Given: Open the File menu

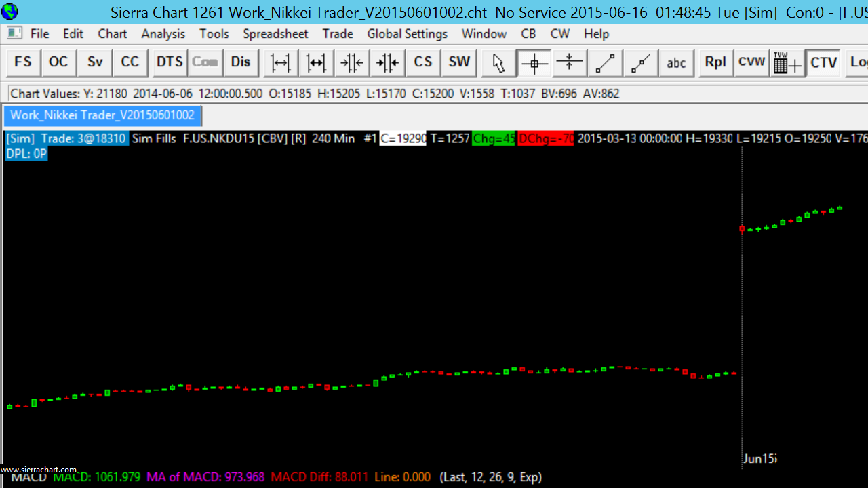Looking at the screenshot, I should coord(39,34).
